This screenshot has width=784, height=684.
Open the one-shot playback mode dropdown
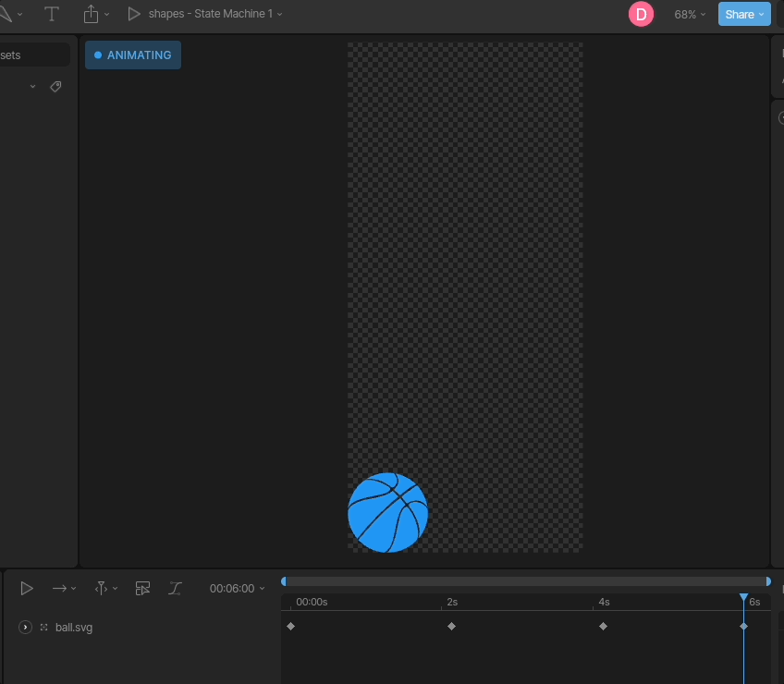[64, 589]
